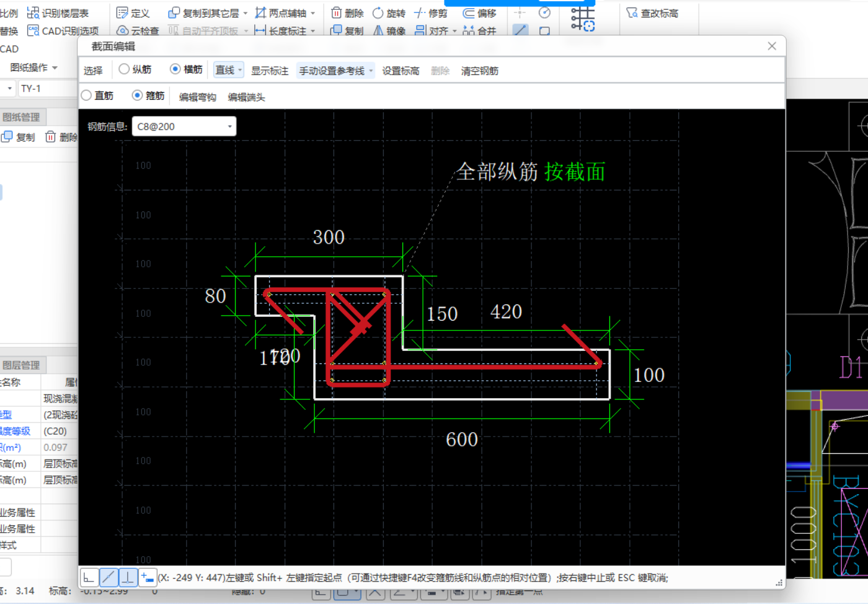Toggle the perpendicular snap icon in dialog footer

pyautogui.click(x=128, y=578)
